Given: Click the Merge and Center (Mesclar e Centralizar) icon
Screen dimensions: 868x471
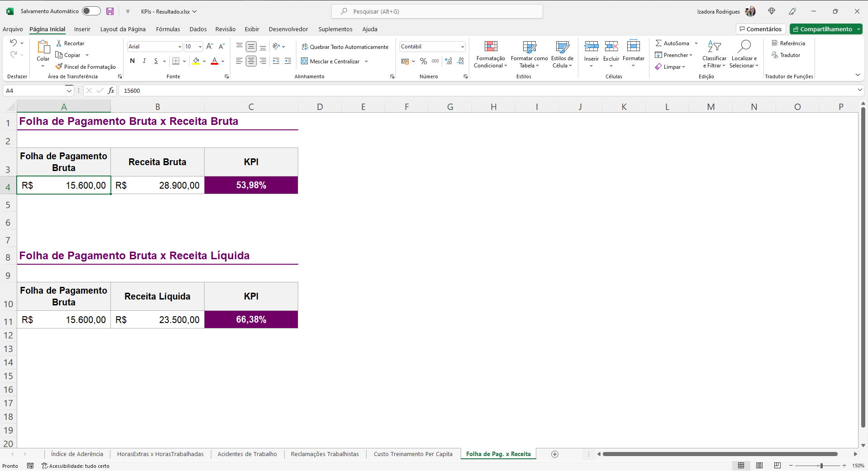Looking at the screenshot, I should [305, 61].
